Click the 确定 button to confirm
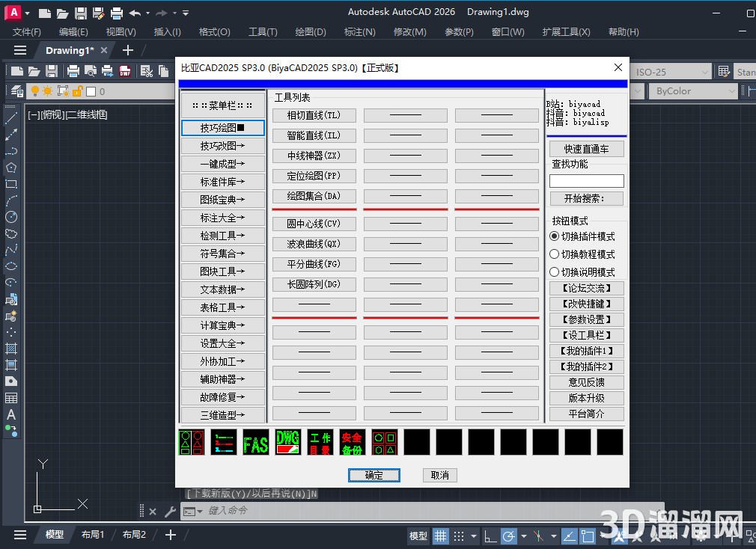This screenshot has width=756, height=549. coord(374,475)
